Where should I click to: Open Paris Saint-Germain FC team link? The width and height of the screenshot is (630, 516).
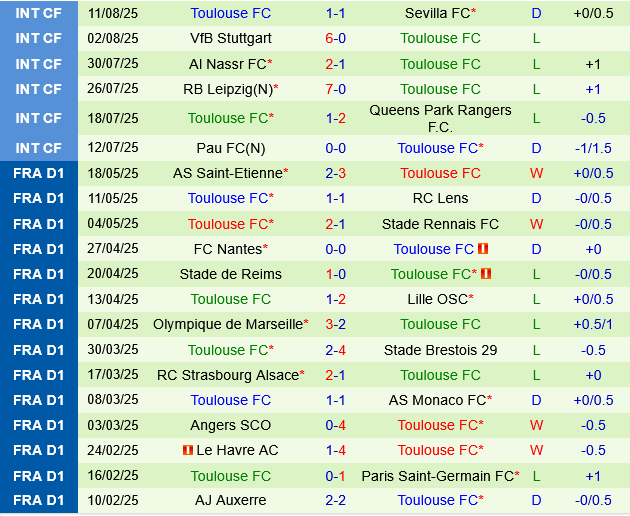(438, 476)
